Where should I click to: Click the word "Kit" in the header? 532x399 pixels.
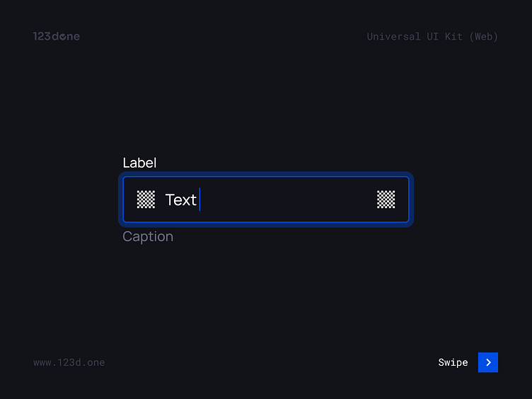click(453, 36)
